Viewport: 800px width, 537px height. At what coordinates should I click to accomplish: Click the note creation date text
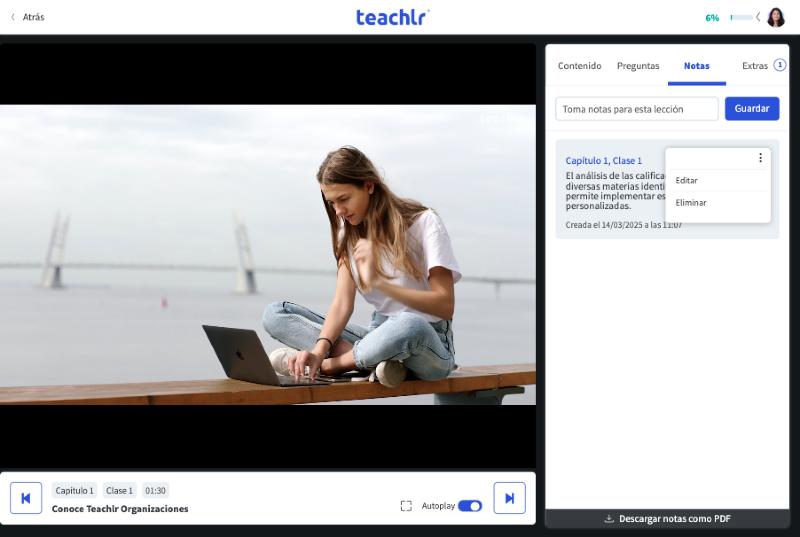623,225
